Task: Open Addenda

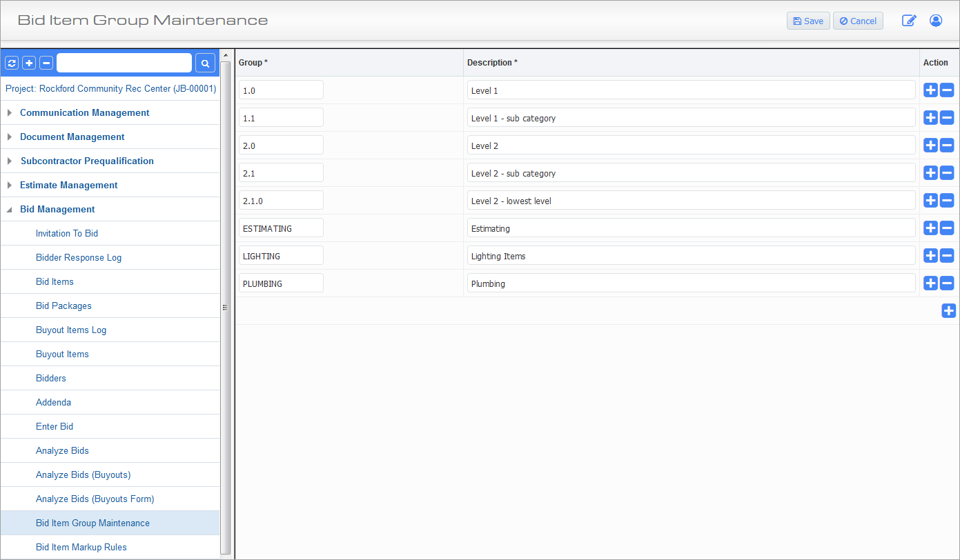Action: (x=53, y=402)
